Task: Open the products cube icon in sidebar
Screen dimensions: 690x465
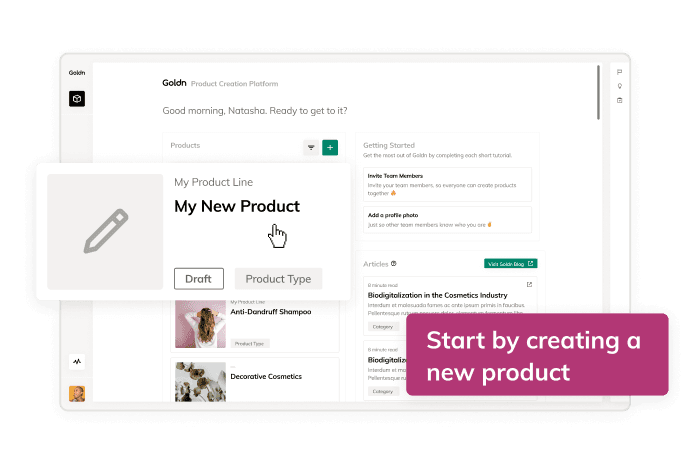Action: point(77,99)
